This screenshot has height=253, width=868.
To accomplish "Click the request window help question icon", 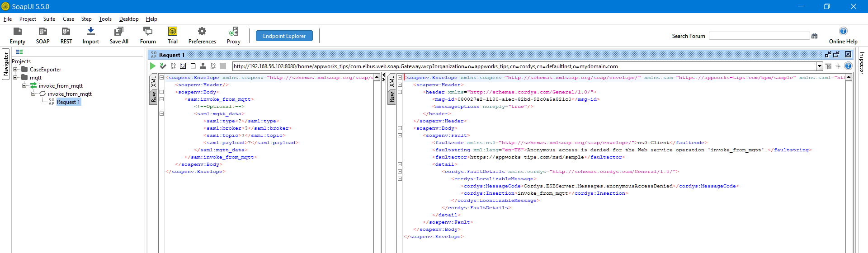I will pos(848,66).
